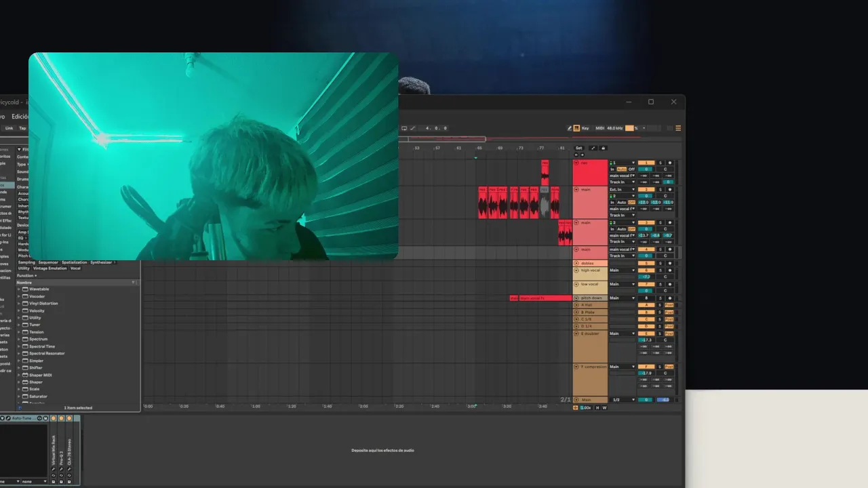
Task: Click the automation lock padlock icon
Action: [604, 148]
